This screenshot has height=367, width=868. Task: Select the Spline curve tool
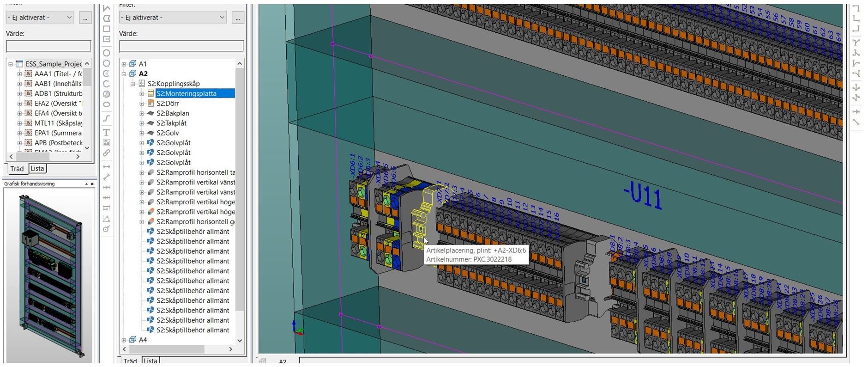pyautogui.click(x=107, y=118)
